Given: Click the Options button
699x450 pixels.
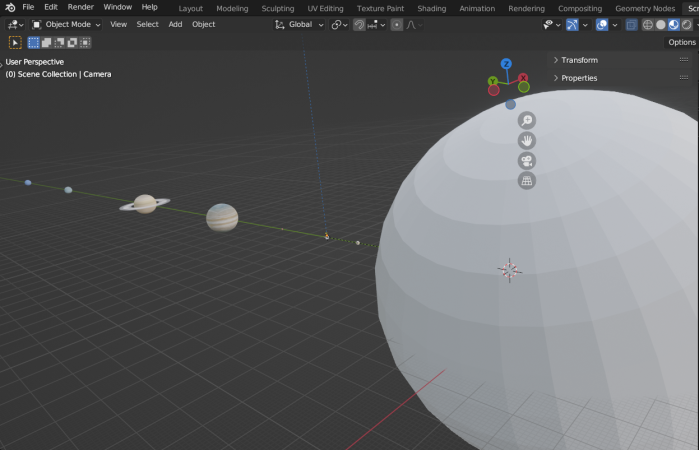Looking at the screenshot, I should (x=682, y=42).
